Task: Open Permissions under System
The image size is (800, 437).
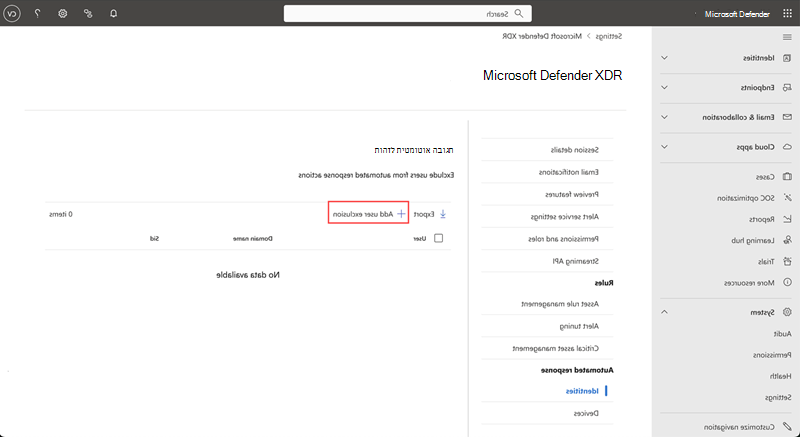Action: 772,355
